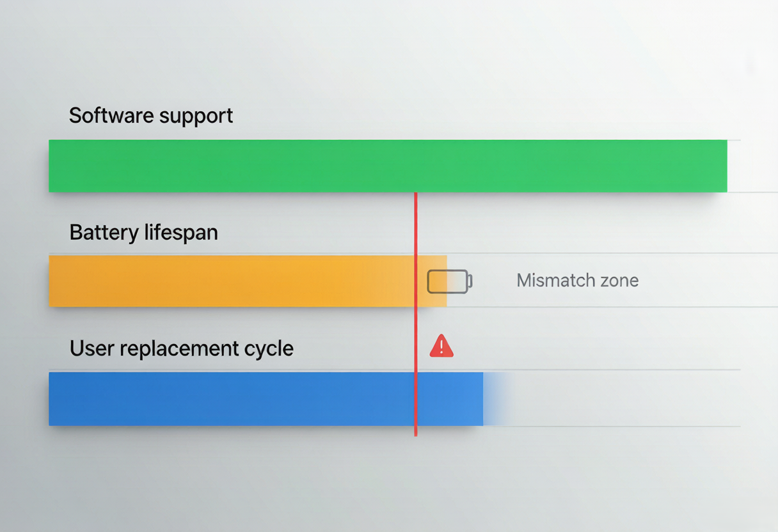
Task: Click the red line inside blue bar
Action: (416, 398)
